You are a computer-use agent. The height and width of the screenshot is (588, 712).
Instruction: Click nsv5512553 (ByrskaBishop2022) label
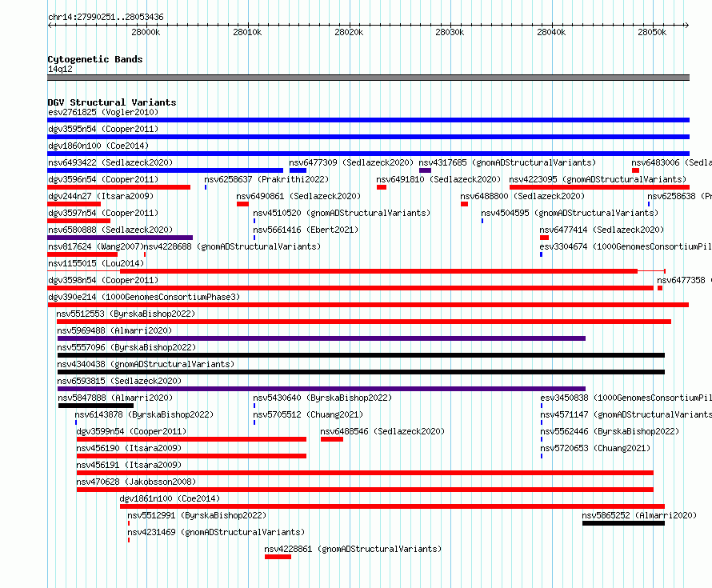point(126,314)
